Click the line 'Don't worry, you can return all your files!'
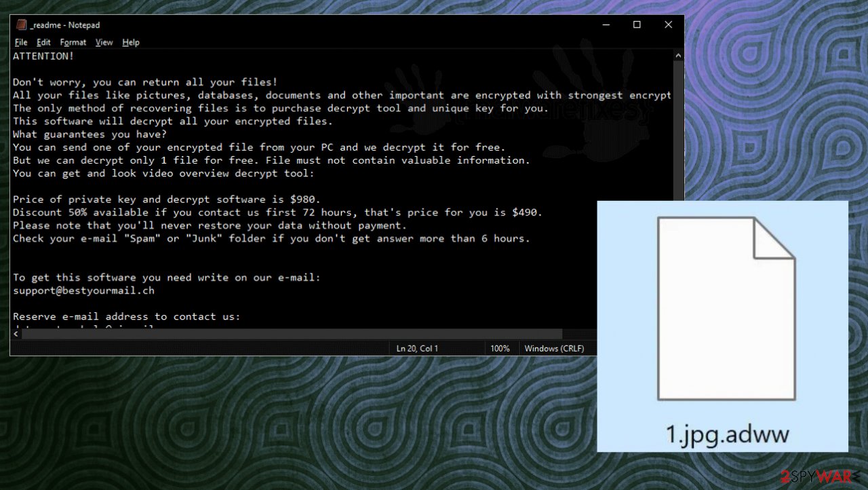 tap(145, 82)
